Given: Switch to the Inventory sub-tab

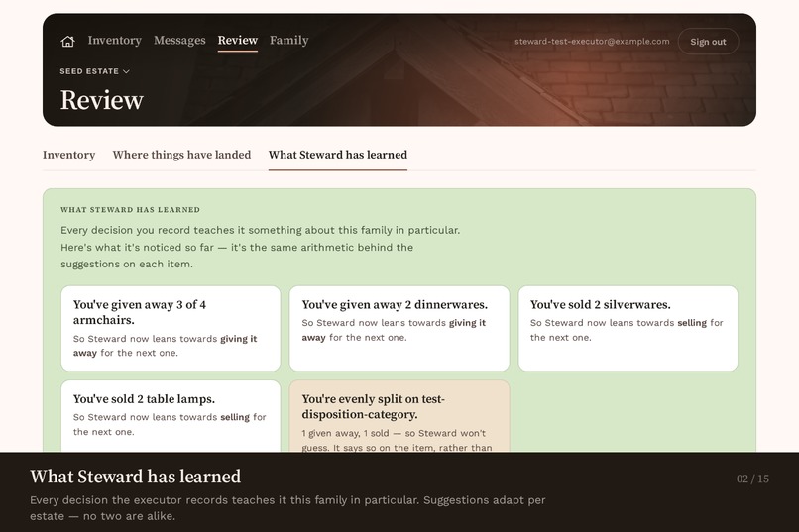Looking at the screenshot, I should tap(68, 155).
